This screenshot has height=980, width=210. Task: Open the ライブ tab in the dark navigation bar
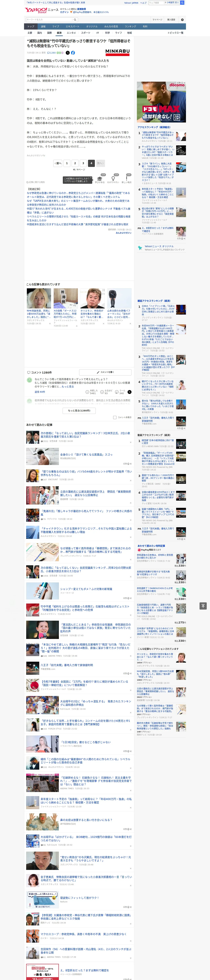click(56, 26)
